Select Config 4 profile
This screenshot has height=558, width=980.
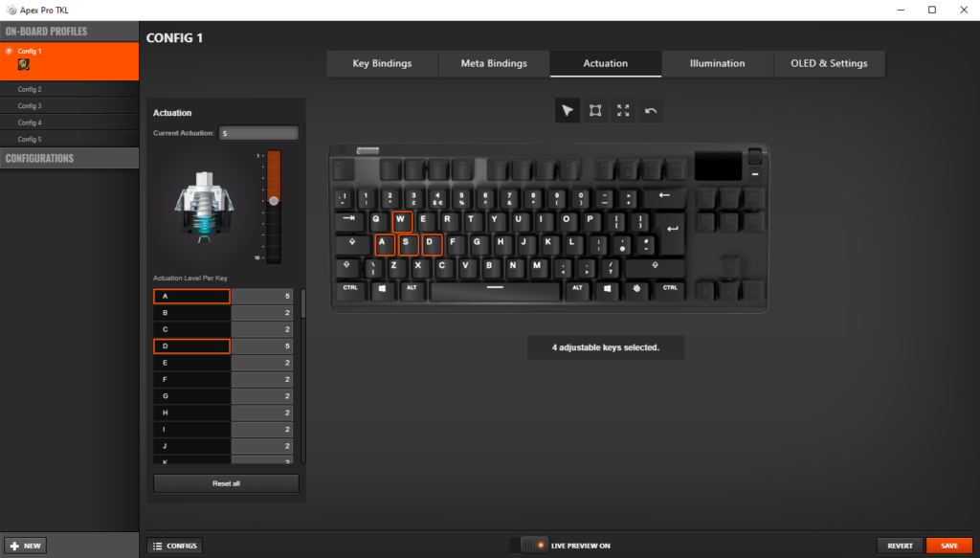click(69, 123)
